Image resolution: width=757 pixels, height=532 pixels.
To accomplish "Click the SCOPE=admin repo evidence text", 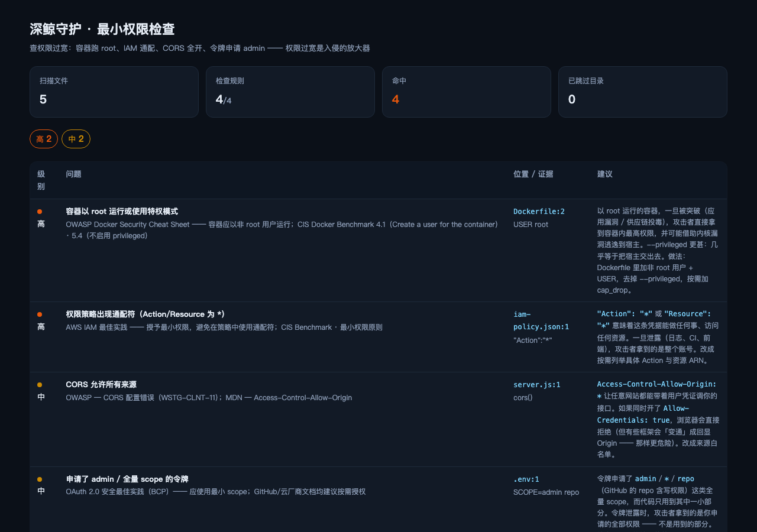I will pyautogui.click(x=546, y=492).
